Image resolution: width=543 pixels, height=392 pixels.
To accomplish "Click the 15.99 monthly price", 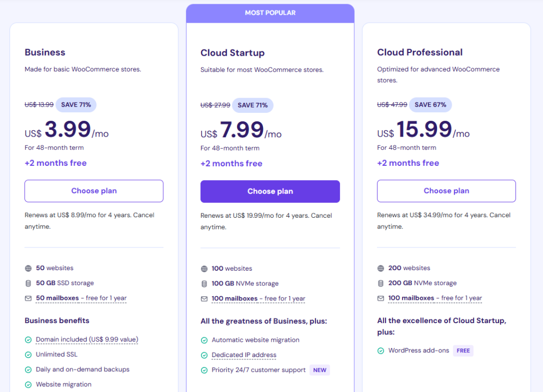I will click(424, 129).
